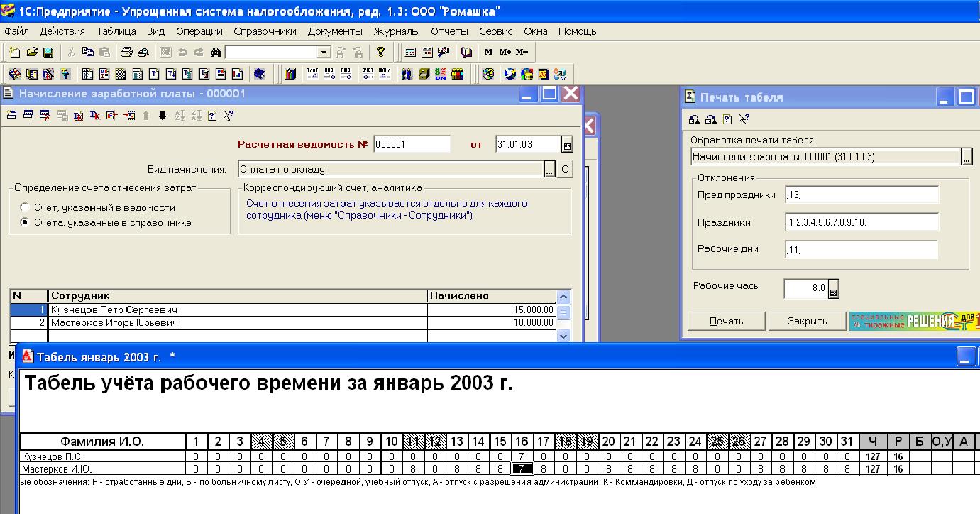Click the ПЛАТ payment order toolbar icon

pos(312,73)
